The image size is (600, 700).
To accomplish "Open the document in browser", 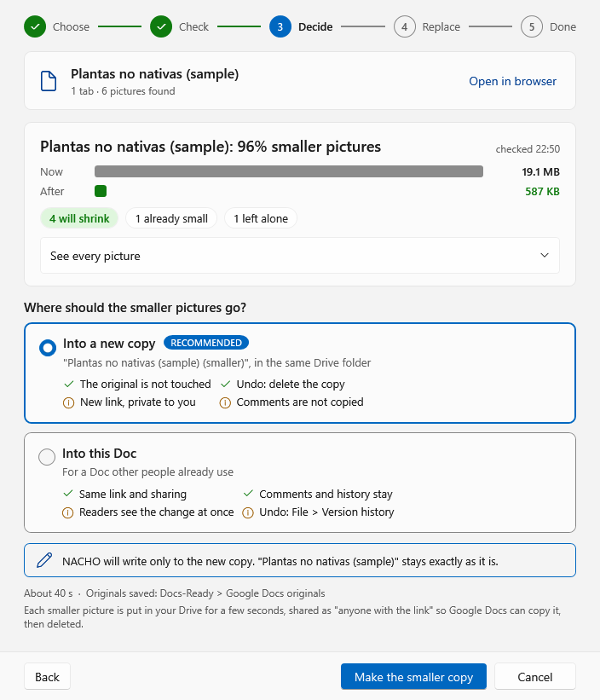I will (x=512, y=81).
